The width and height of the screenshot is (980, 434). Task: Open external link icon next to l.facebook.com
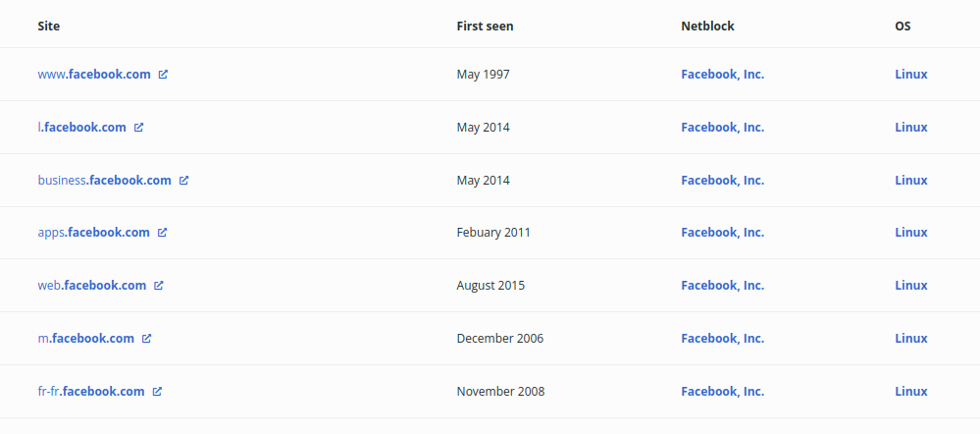139,128
